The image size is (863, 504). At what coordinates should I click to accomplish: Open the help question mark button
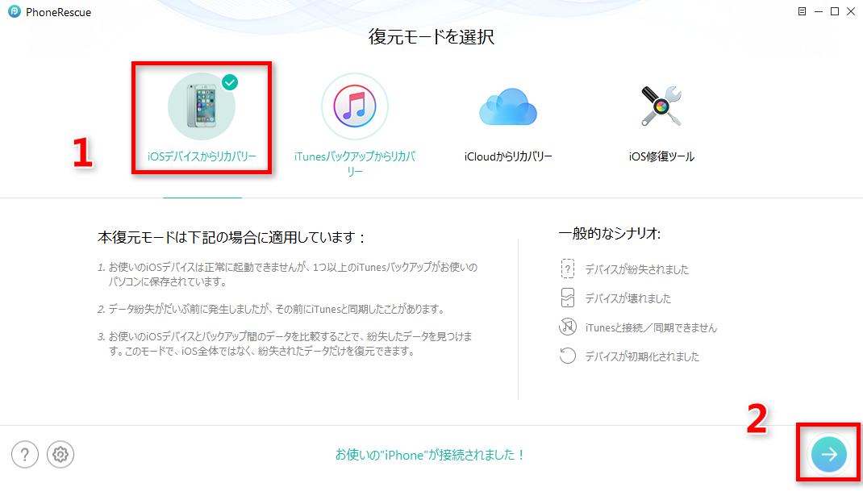pos(25,455)
